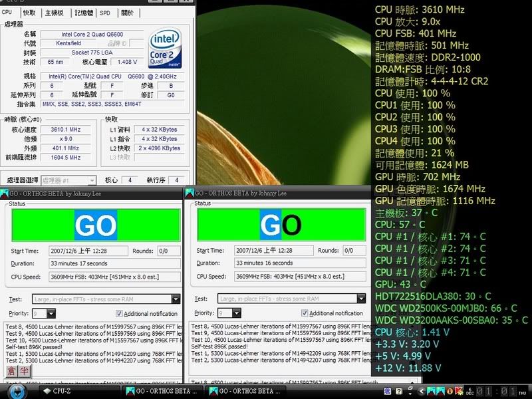Click the CPU-Z taskbar button
This screenshot has height=399, width=532.
[x=79, y=391]
